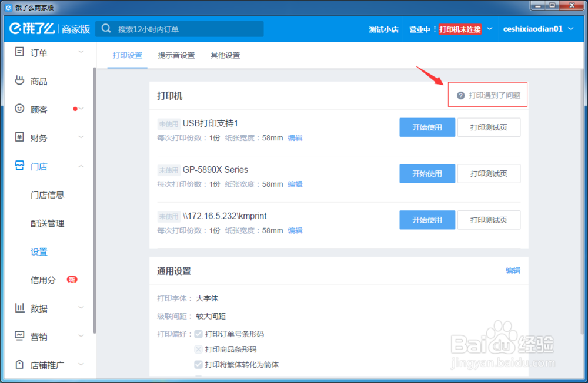Viewport: 588px width, 383px height.
Task: Click the sidebar vertical scrollbar
Action: 95,200
